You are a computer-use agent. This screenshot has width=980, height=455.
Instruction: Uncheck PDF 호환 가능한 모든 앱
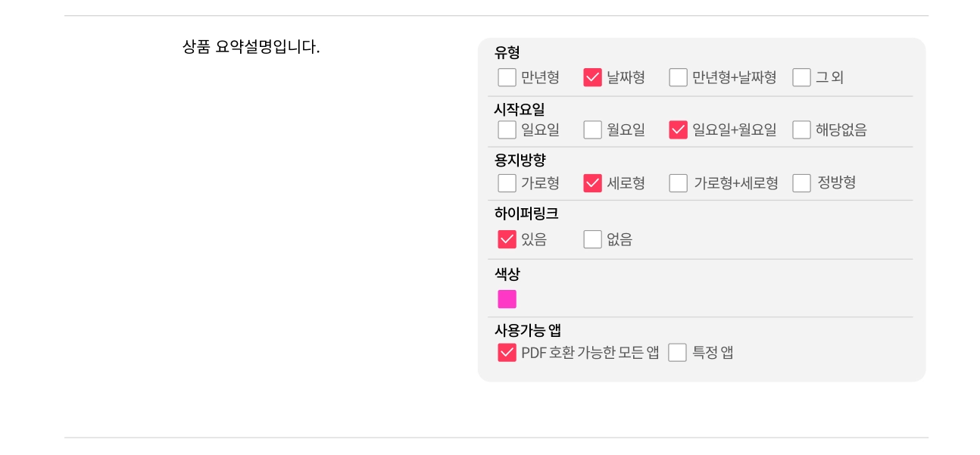point(507,353)
